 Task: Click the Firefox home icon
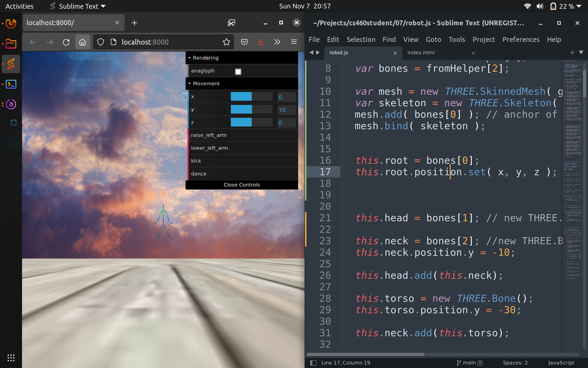click(x=82, y=42)
